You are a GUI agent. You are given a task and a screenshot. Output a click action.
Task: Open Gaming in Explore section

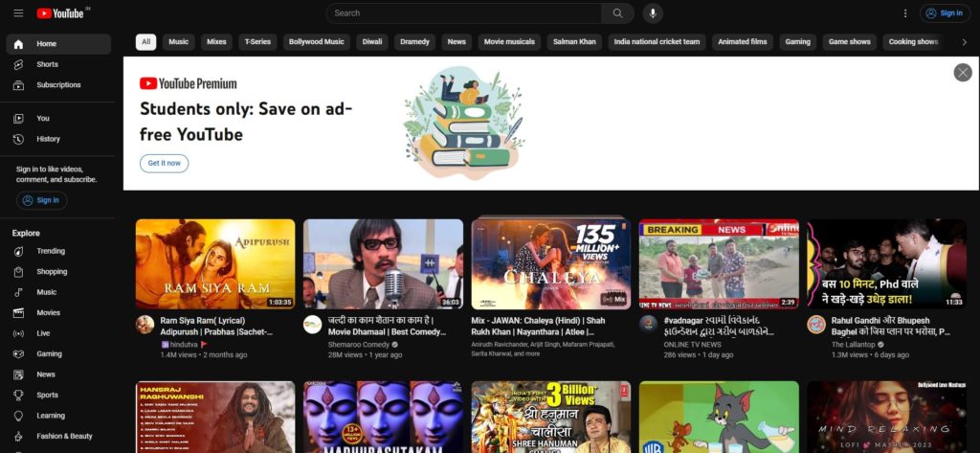[49, 353]
